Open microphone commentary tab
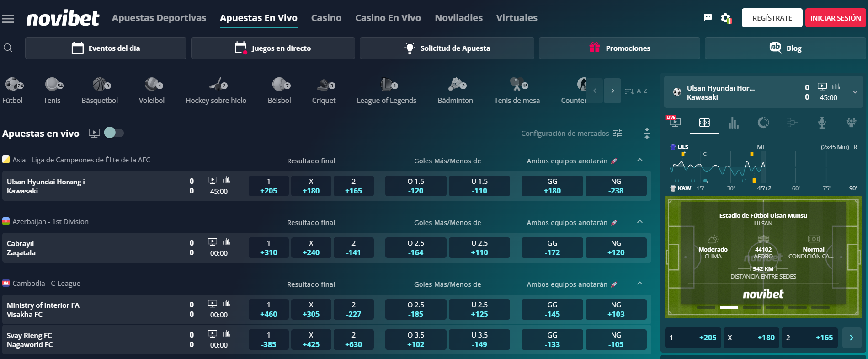This screenshot has width=868, height=359. point(822,123)
